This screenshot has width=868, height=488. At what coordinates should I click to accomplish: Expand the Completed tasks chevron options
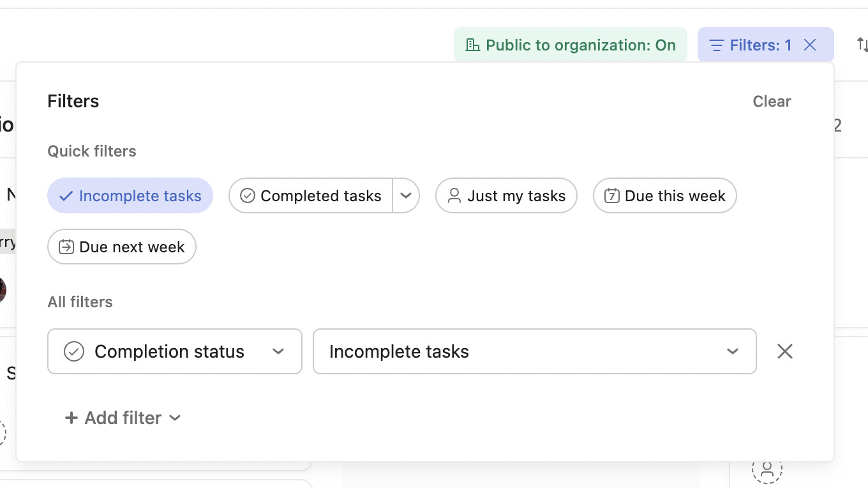pyautogui.click(x=406, y=195)
